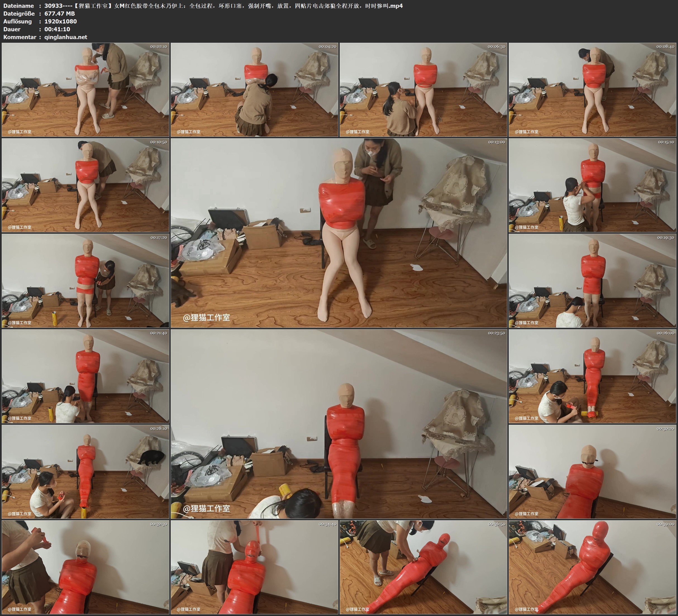This screenshot has width=678, height=616.
Task: Select the 00:10:50 thumbnail
Action: pos(85,185)
